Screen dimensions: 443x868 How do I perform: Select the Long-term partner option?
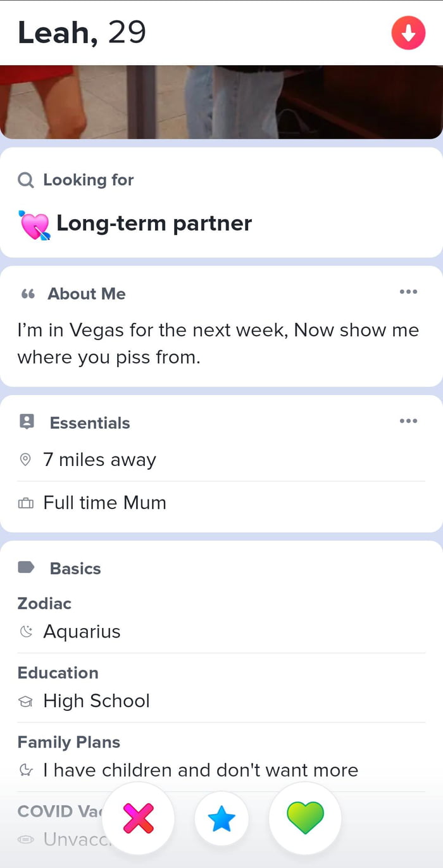tap(153, 223)
